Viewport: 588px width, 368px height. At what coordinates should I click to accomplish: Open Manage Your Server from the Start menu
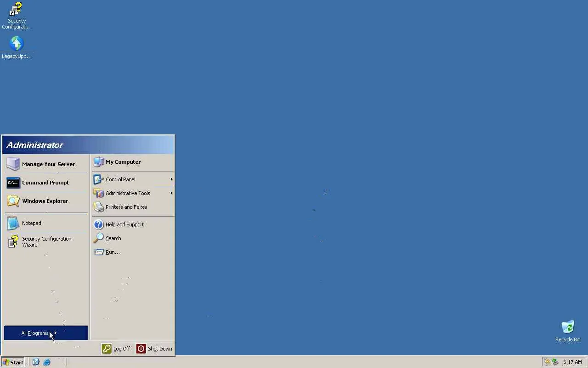(46, 164)
